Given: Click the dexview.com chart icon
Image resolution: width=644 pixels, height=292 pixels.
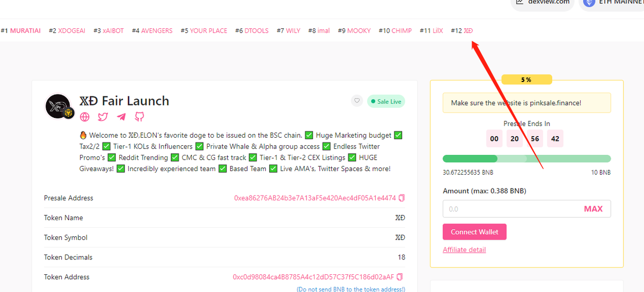Looking at the screenshot, I should click(x=519, y=2).
